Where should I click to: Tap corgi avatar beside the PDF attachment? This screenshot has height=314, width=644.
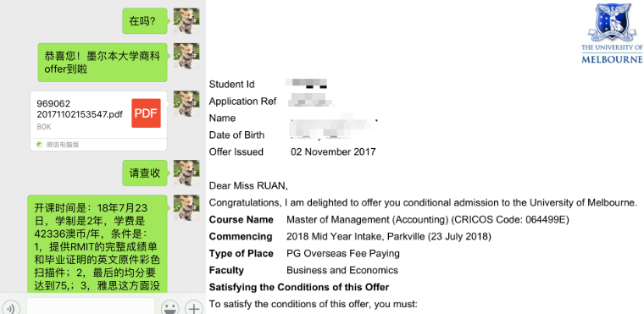coord(186,104)
